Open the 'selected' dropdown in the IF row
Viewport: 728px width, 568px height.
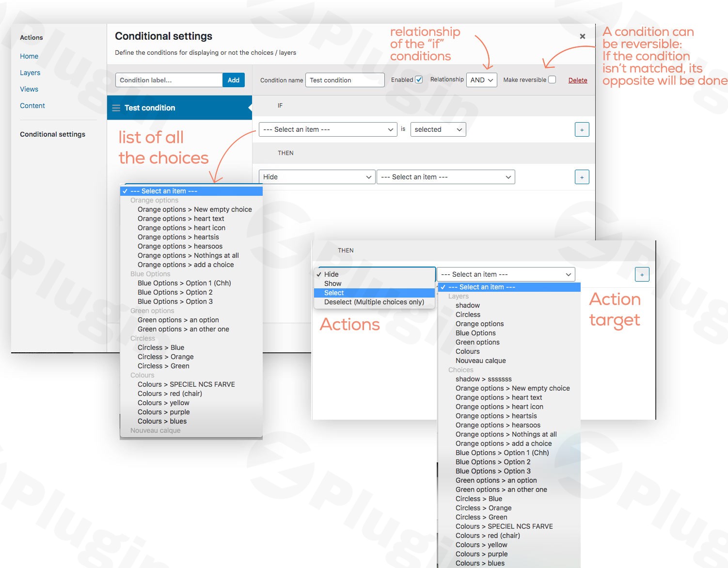click(x=438, y=129)
